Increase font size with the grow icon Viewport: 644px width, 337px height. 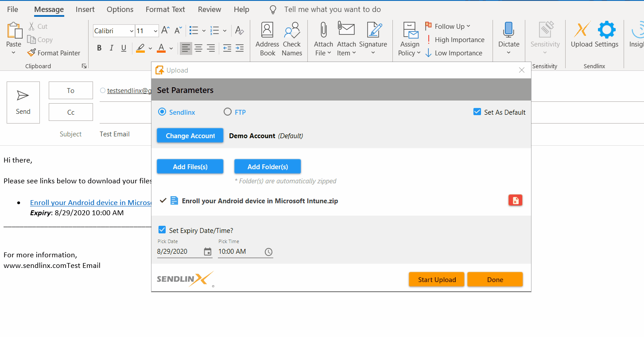tap(165, 31)
